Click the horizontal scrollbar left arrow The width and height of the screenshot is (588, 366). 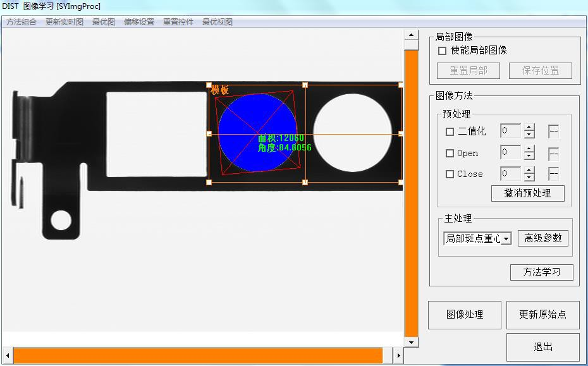point(7,356)
